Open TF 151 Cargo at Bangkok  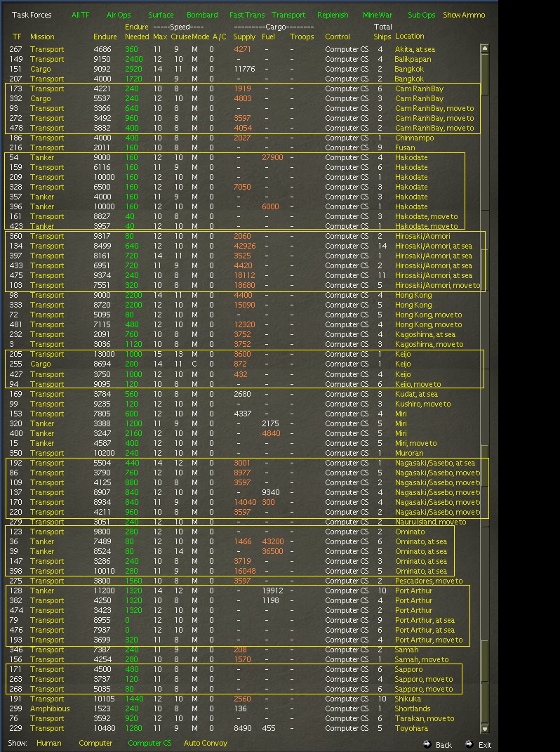242,69
